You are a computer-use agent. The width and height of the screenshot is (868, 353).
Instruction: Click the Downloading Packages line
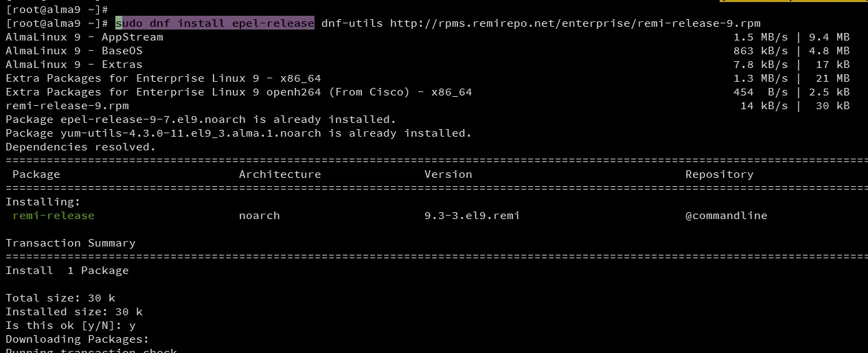pyautogui.click(x=78, y=339)
